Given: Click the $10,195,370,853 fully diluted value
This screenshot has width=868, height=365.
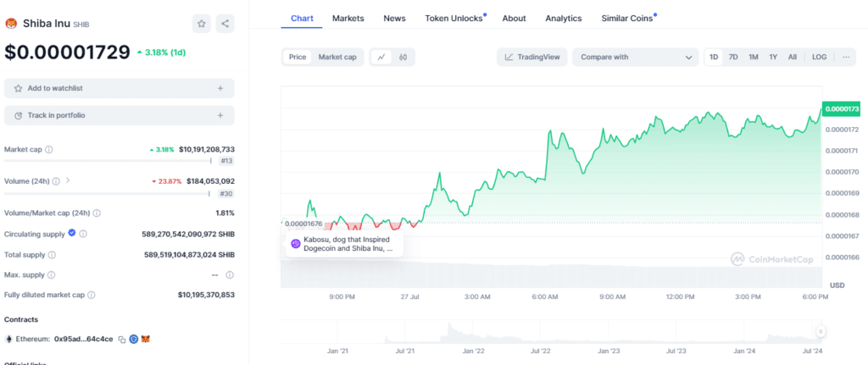Looking at the screenshot, I should pyautogui.click(x=206, y=296).
